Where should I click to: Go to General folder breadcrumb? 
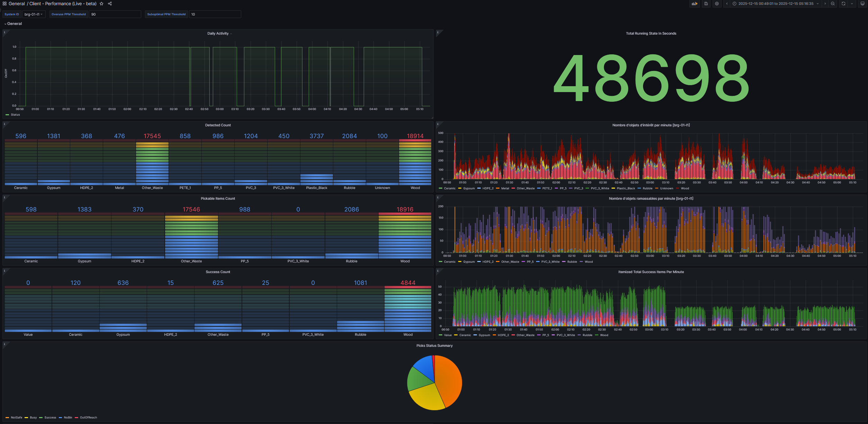point(17,4)
